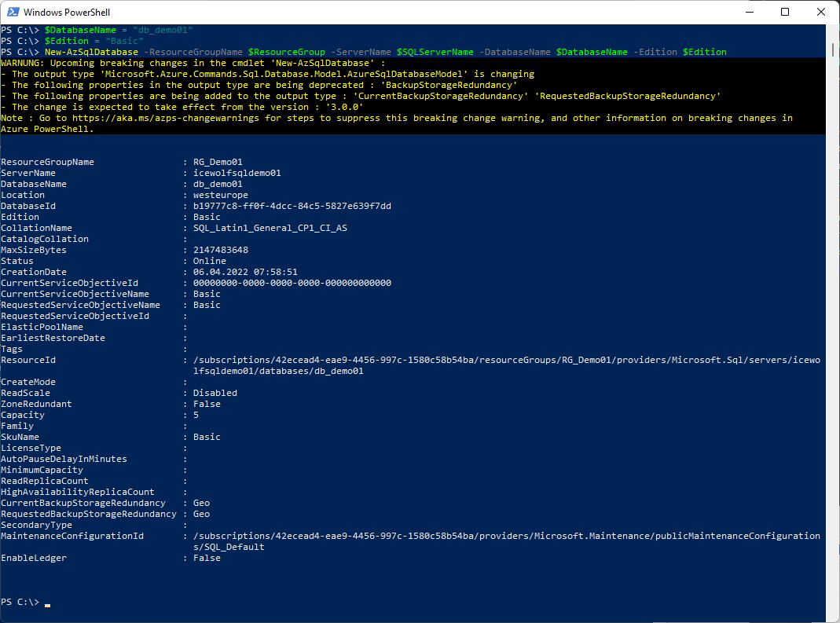
Task: Click the ZoneRedundant value False
Action: [x=207, y=404]
